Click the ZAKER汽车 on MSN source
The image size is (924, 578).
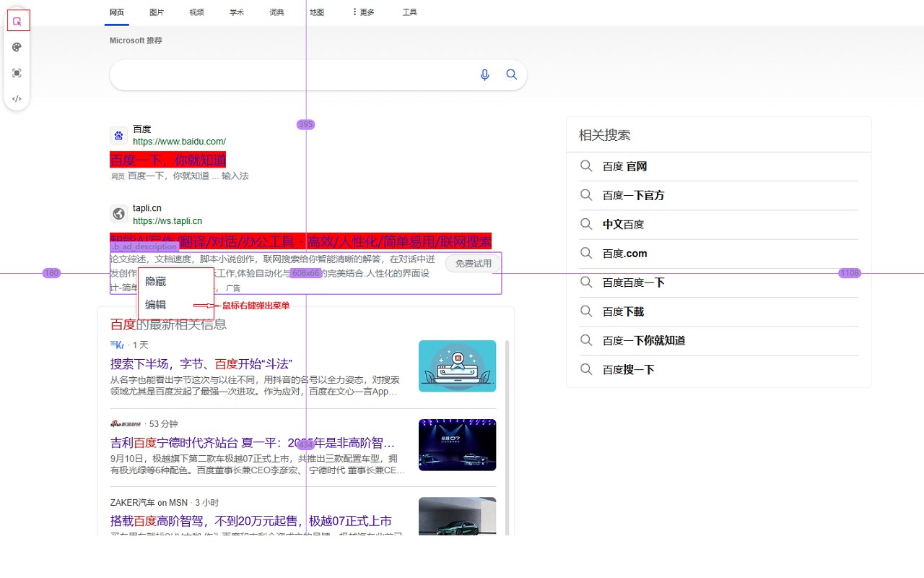click(149, 502)
